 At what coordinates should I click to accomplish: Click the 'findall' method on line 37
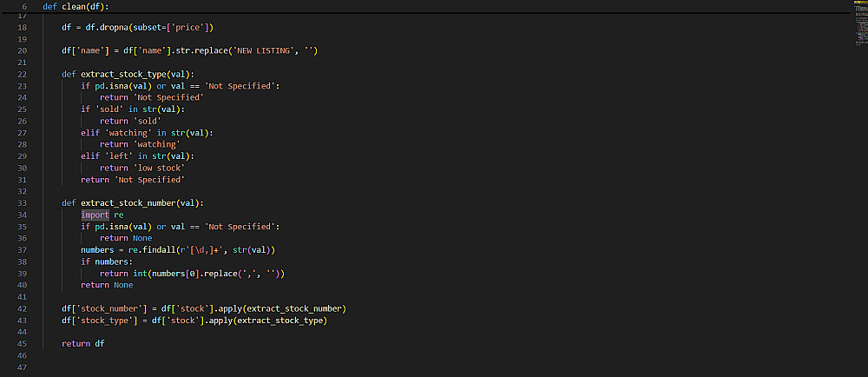(161, 250)
